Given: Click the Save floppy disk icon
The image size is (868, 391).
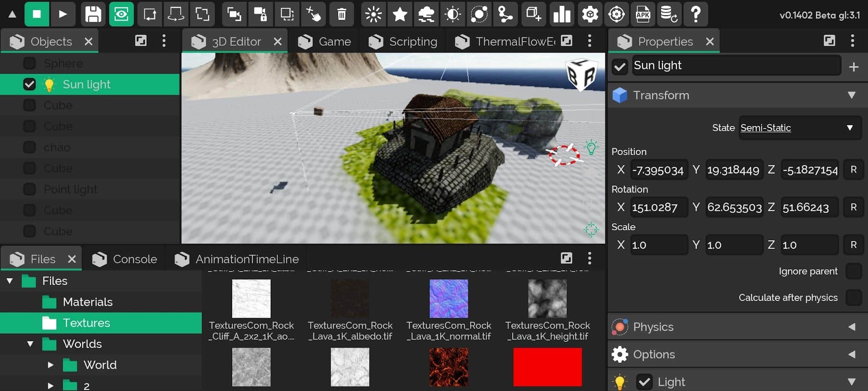Looking at the screenshot, I should click(93, 14).
